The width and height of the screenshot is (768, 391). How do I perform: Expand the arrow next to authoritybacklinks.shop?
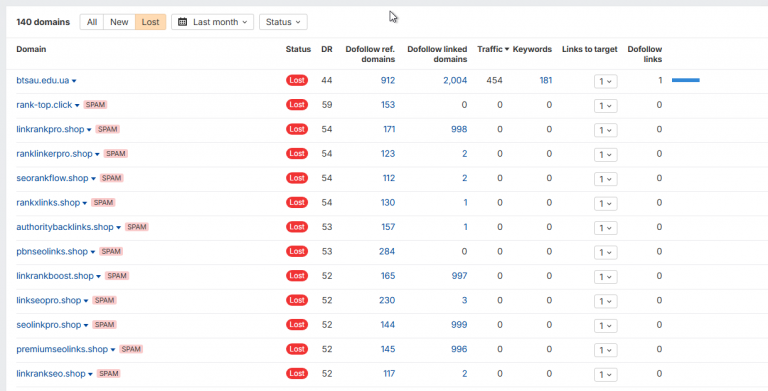(119, 228)
